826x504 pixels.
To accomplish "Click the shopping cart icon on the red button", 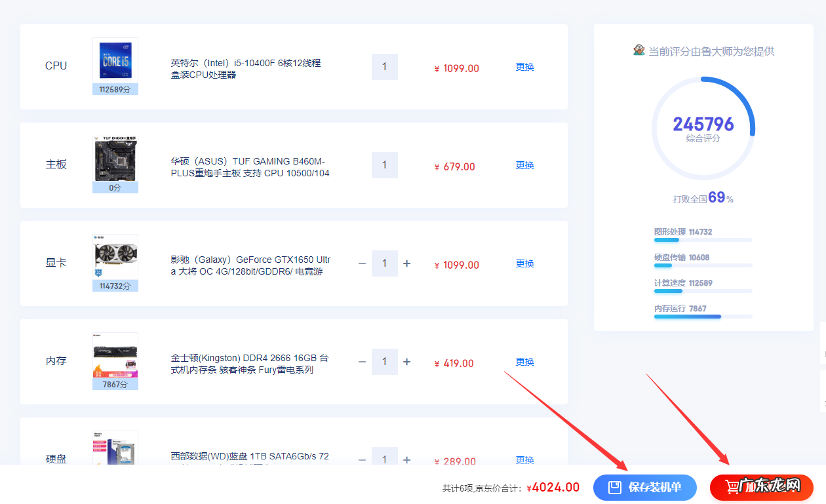I will [x=731, y=488].
